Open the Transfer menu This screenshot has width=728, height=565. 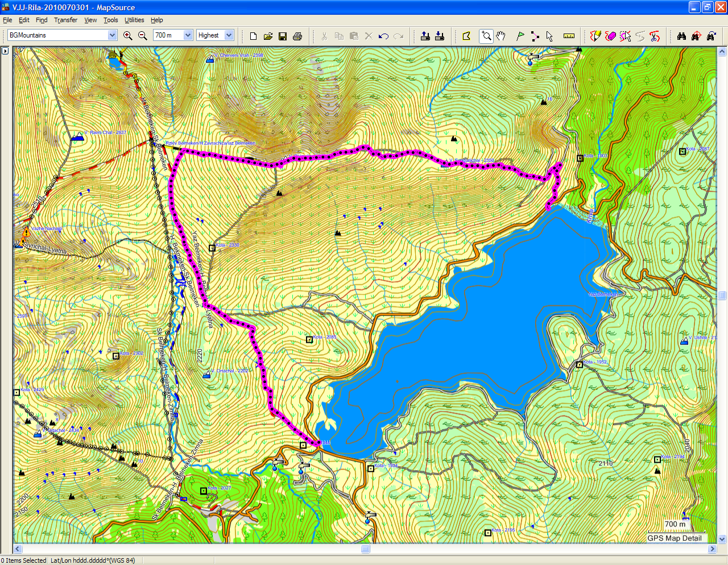65,20
